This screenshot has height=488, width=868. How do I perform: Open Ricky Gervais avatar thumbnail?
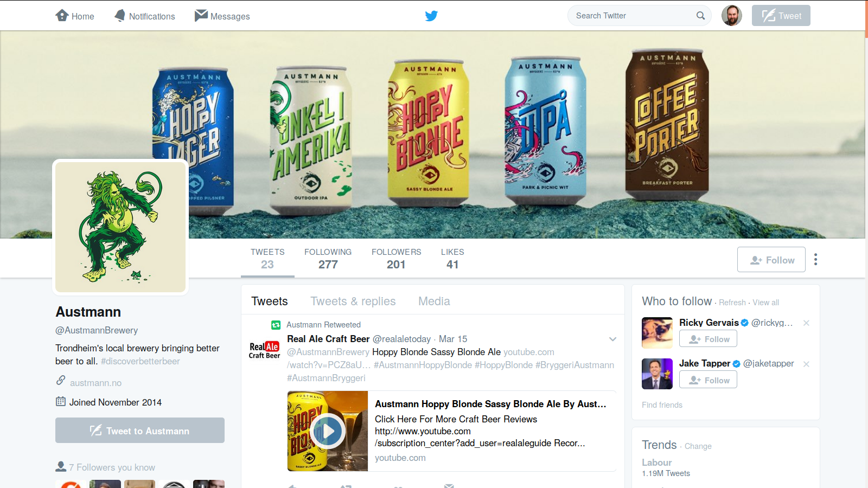(x=657, y=333)
